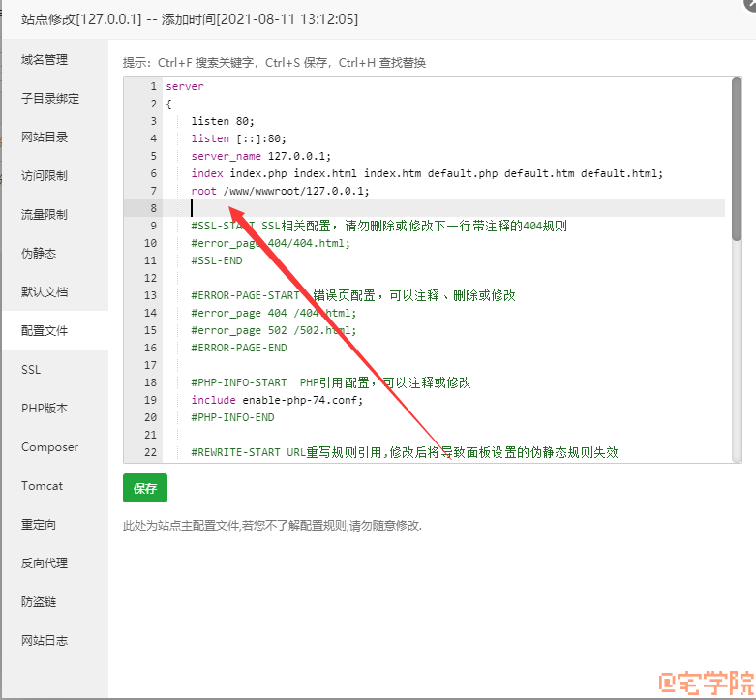Open the 重定向 settings tab
The width and height of the screenshot is (756, 700).
pos(39,525)
